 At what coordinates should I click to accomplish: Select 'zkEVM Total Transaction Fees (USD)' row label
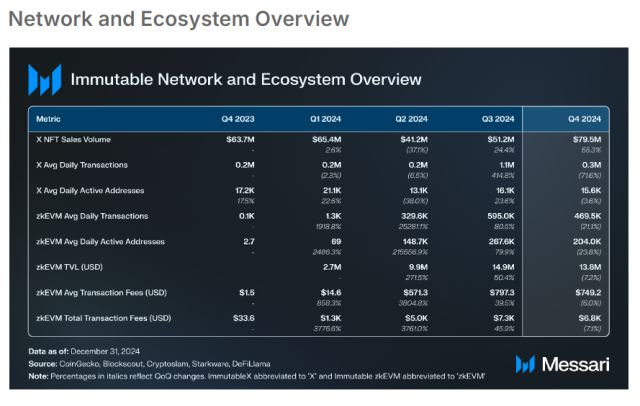pyautogui.click(x=104, y=318)
